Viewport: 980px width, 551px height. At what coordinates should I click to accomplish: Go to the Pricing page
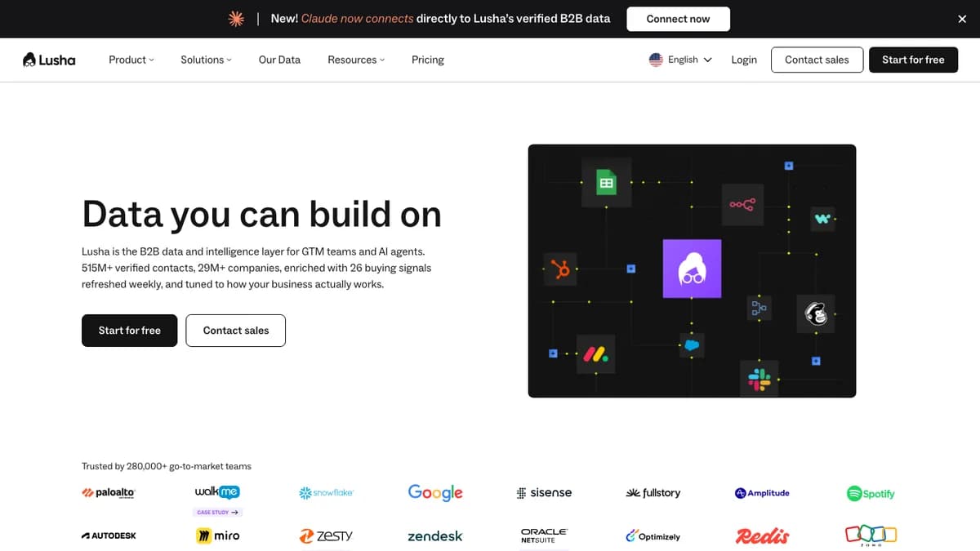[428, 60]
